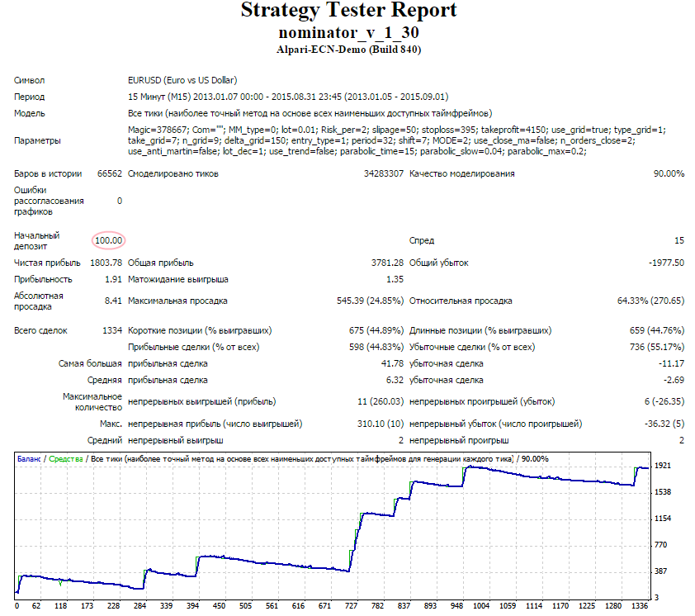Click average profit trade value 6.32
Image resolution: width=695 pixels, height=616 pixels.
(x=395, y=380)
